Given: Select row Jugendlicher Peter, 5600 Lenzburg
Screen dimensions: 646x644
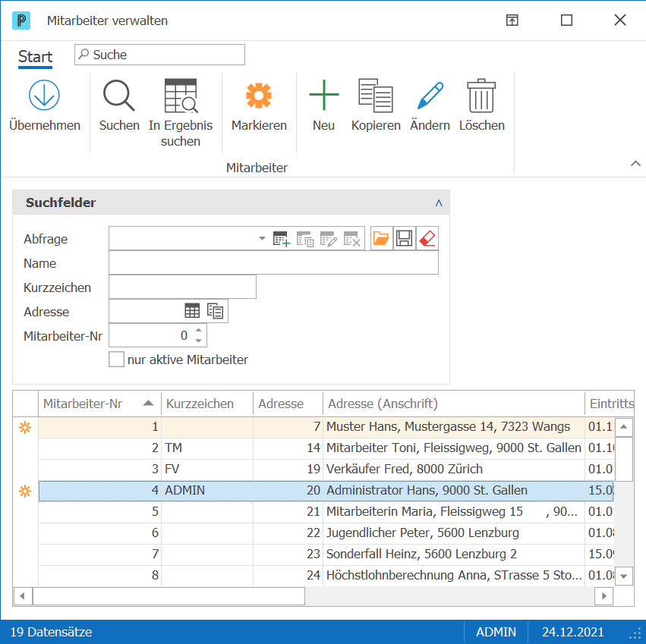Looking at the screenshot, I should pos(326,532).
